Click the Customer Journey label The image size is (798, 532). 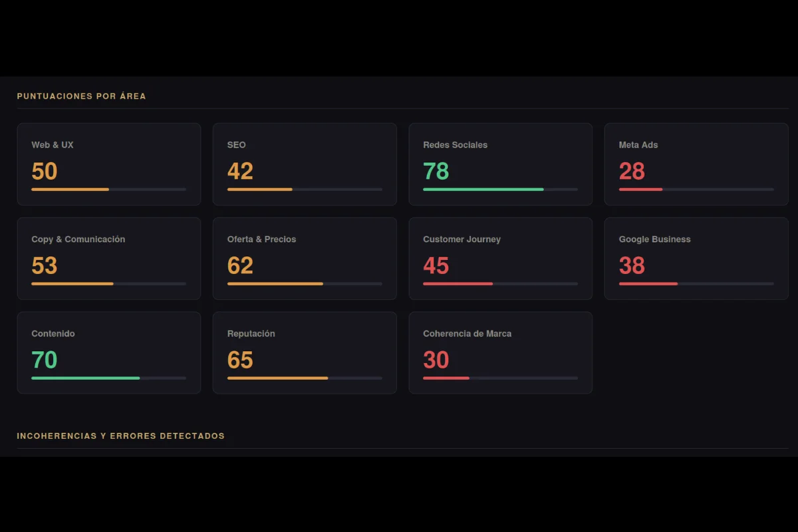click(462, 239)
